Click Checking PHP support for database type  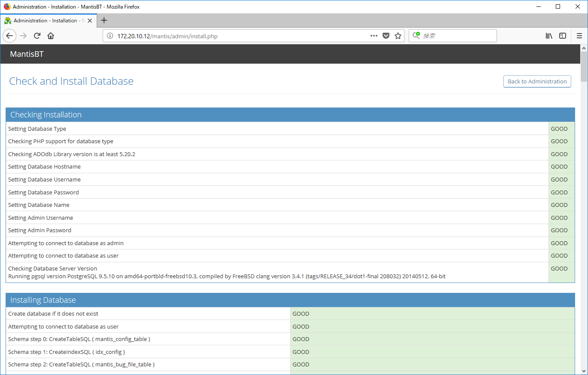pyautogui.click(x=61, y=141)
